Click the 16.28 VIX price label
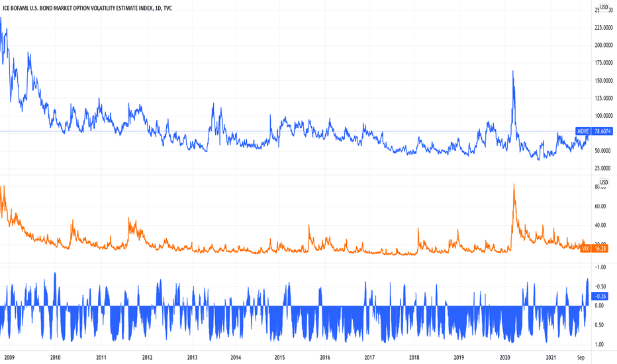Image resolution: width=617 pixels, height=364 pixels. pos(600,248)
